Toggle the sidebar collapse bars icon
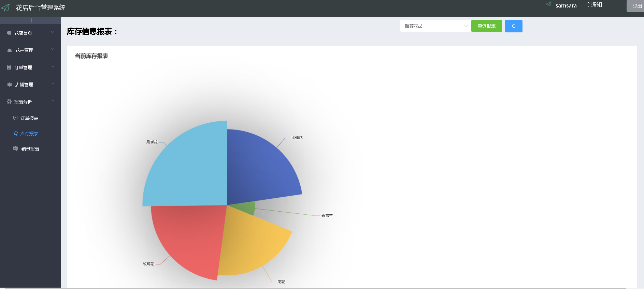 (30, 20)
